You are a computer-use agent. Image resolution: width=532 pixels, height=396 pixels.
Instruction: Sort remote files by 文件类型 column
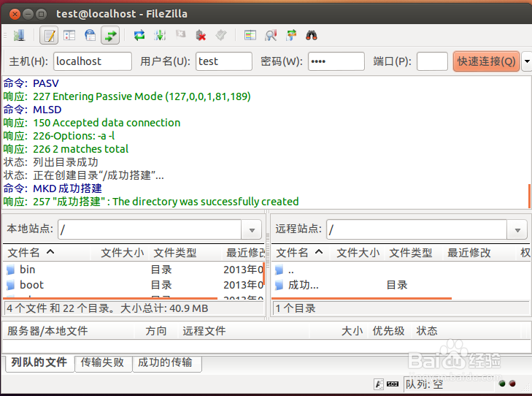point(414,253)
